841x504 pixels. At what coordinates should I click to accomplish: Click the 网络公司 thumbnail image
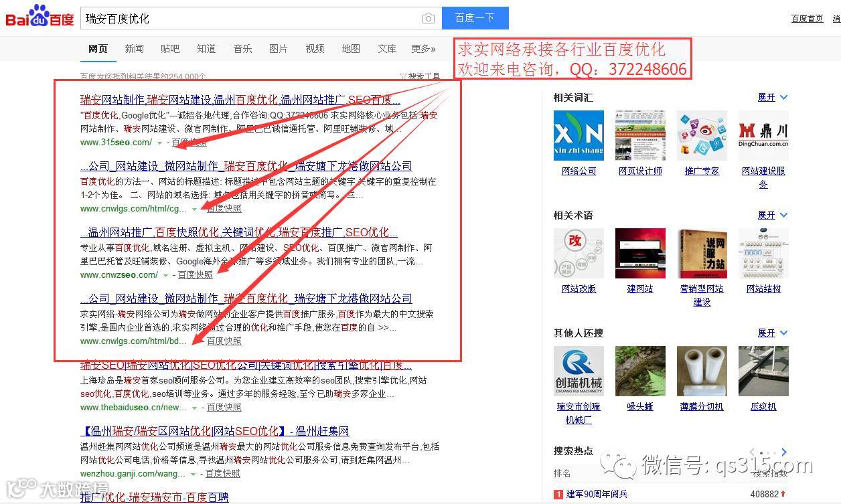[x=579, y=136]
